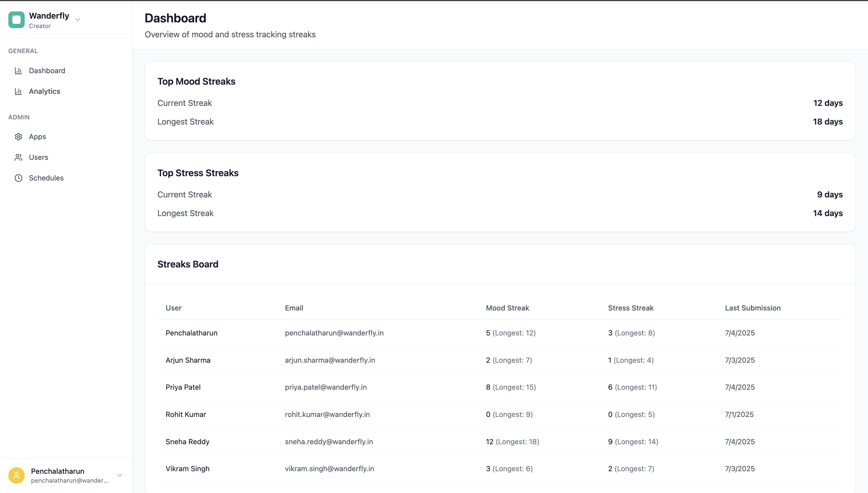The width and height of the screenshot is (868, 493).
Task: Click the Top Mood Streaks card title
Action: click(196, 81)
